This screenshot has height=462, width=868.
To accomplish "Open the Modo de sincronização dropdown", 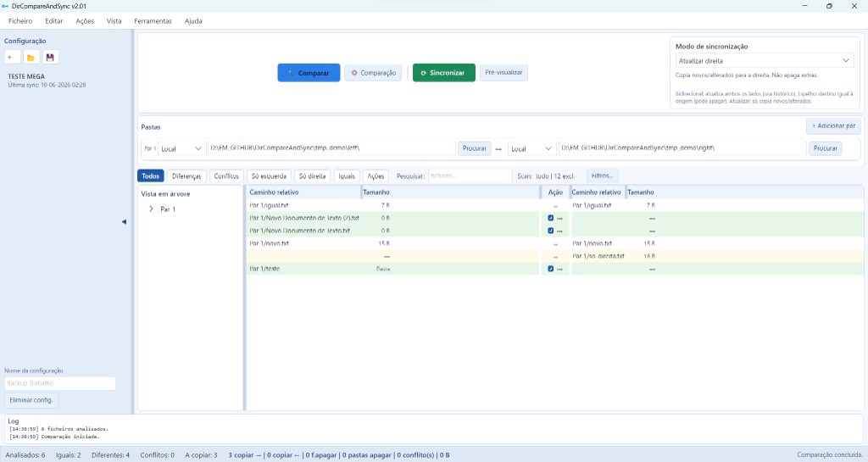I will point(764,60).
